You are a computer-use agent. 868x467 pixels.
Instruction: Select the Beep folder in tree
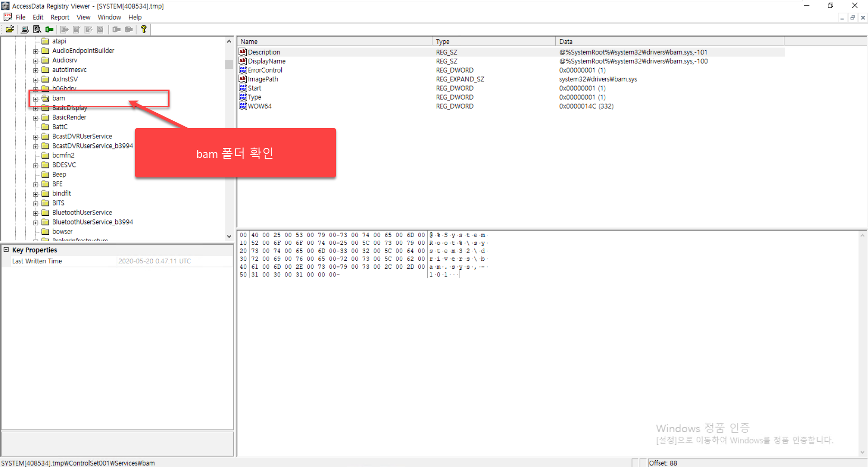pos(59,175)
